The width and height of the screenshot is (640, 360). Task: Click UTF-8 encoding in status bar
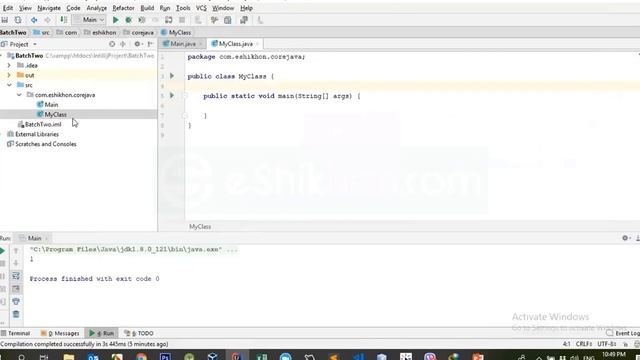(607, 344)
